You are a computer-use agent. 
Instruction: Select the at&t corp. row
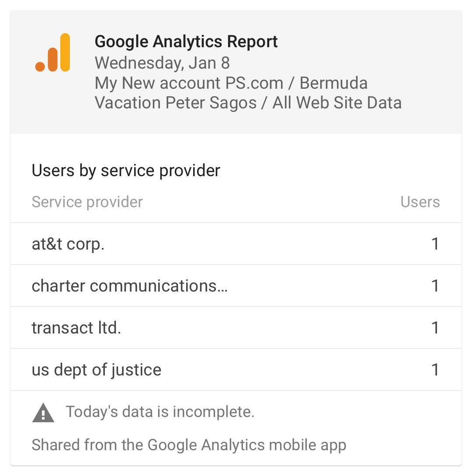[x=236, y=244]
